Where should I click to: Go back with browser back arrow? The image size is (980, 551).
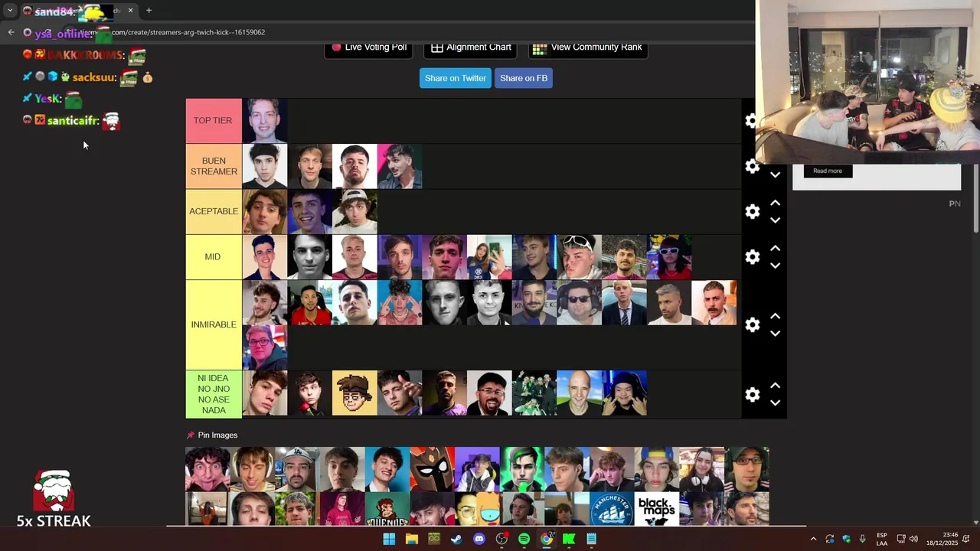click(11, 32)
